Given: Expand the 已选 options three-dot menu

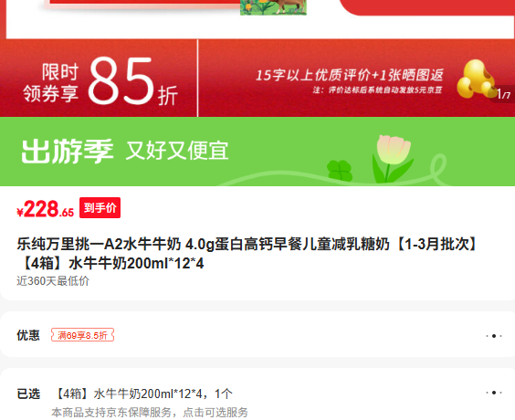Looking at the screenshot, I should click(494, 393).
